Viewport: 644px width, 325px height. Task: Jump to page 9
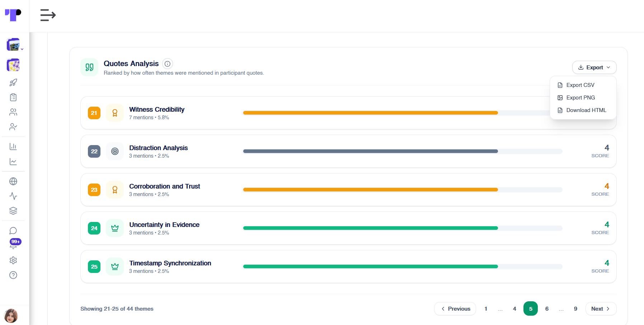tap(575, 309)
